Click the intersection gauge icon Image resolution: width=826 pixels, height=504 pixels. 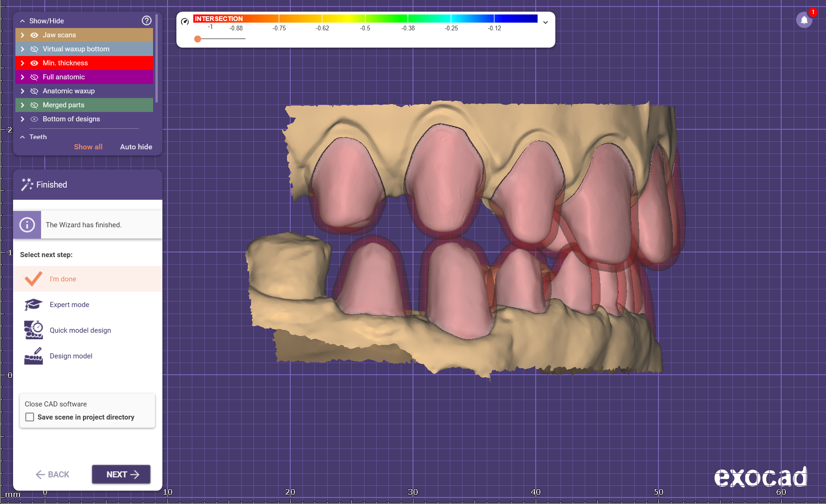pos(185,21)
